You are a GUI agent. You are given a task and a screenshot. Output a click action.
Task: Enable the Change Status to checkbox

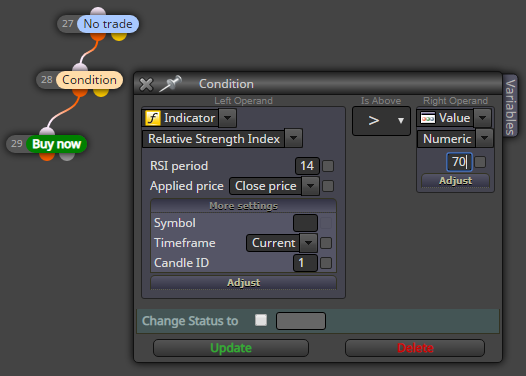(x=261, y=320)
